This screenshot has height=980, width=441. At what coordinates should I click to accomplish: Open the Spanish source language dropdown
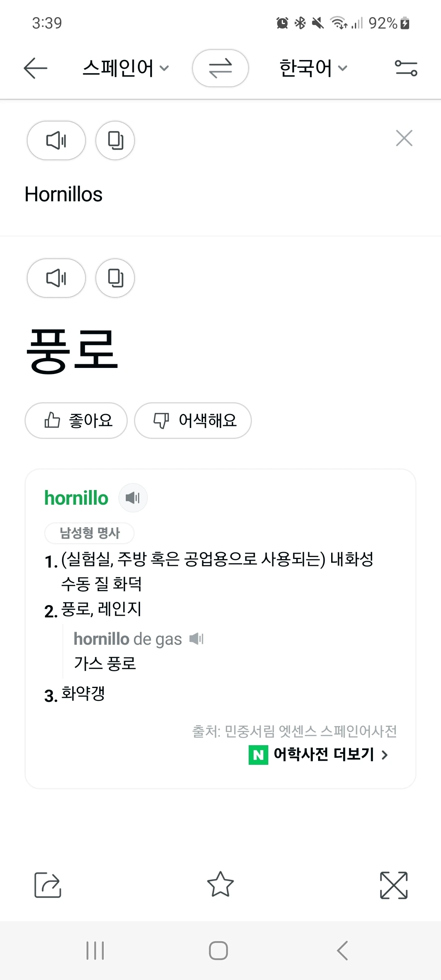(125, 68)
